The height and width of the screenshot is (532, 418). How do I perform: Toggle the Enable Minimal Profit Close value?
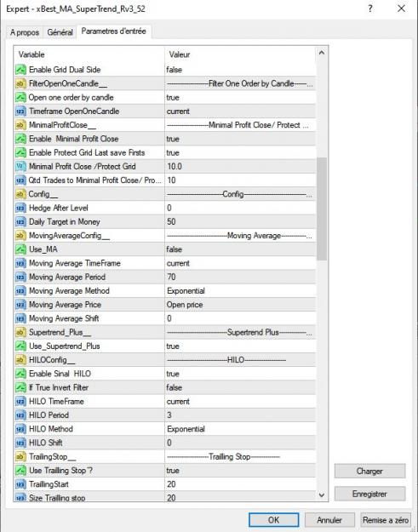pos(240,139)
